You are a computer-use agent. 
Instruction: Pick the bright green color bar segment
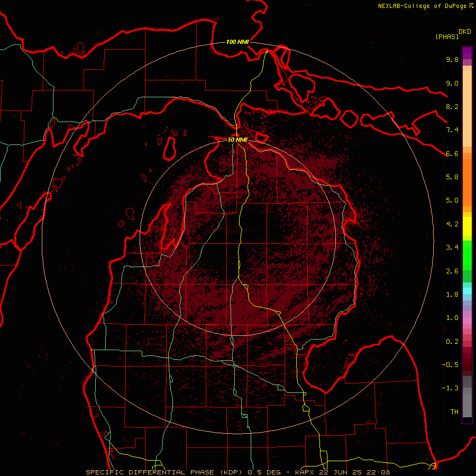pos(467,256)
